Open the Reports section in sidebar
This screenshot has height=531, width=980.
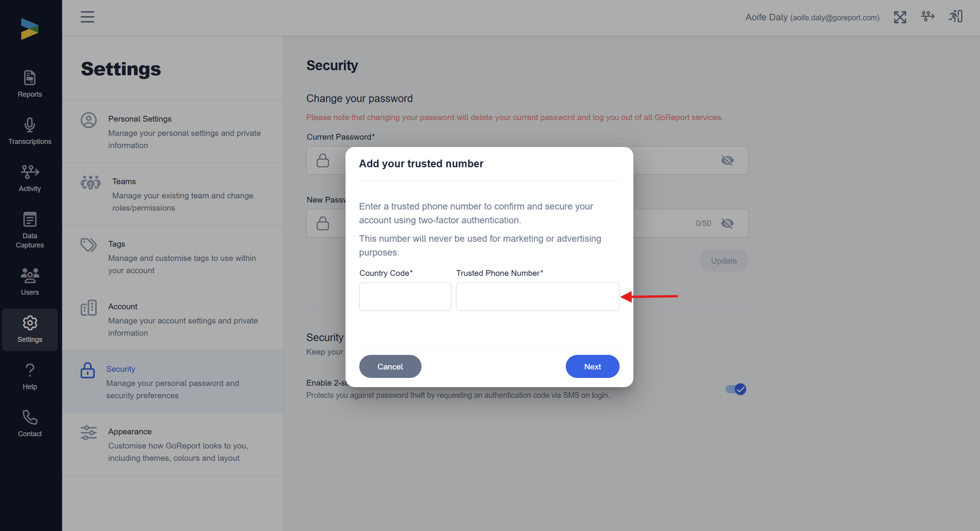click(x=29, y=84)
